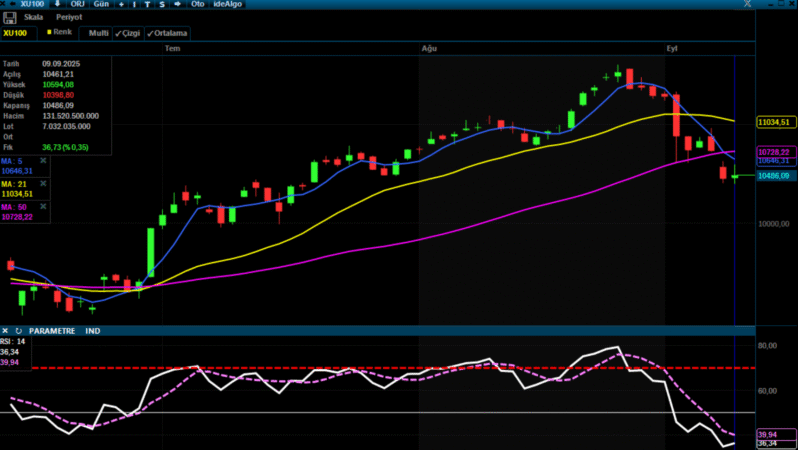Toggle the Çizgi checkbox
798x450 pixels.
(x=128, y=33)
